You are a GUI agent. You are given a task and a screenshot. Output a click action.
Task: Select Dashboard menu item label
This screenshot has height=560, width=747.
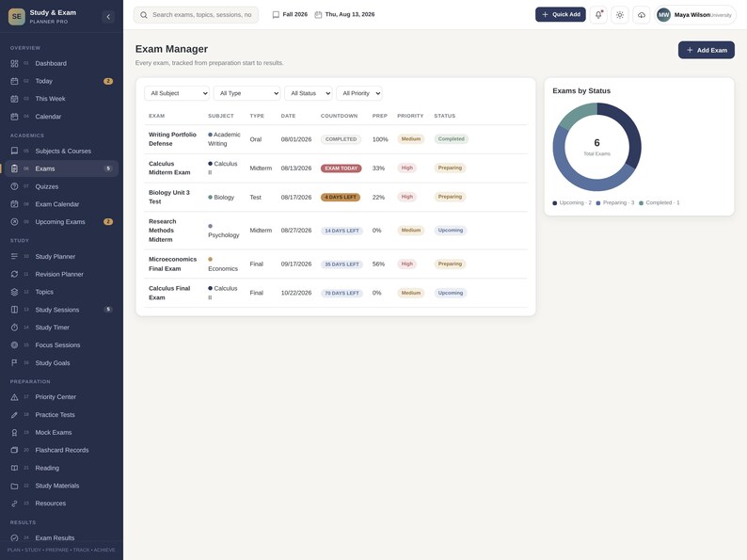(51, 63)
